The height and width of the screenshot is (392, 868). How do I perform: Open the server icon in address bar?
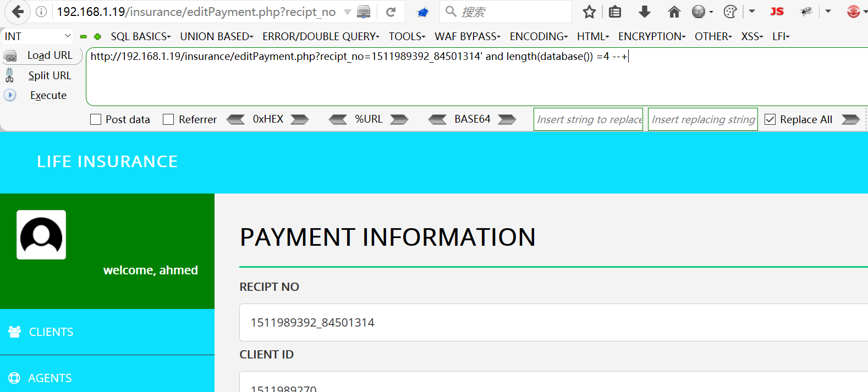click(364, 12)
